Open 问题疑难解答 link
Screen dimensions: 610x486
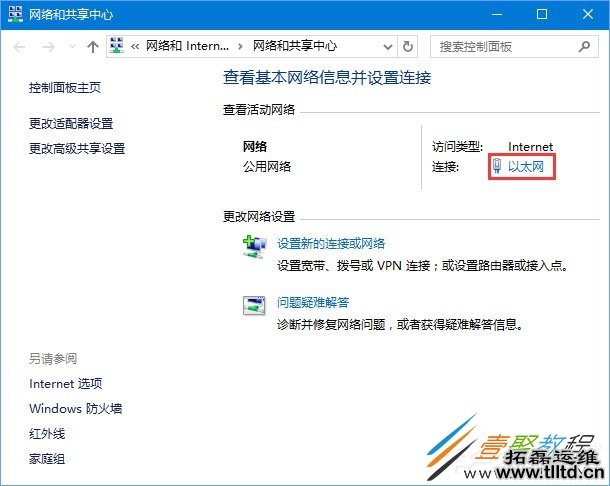313,302
